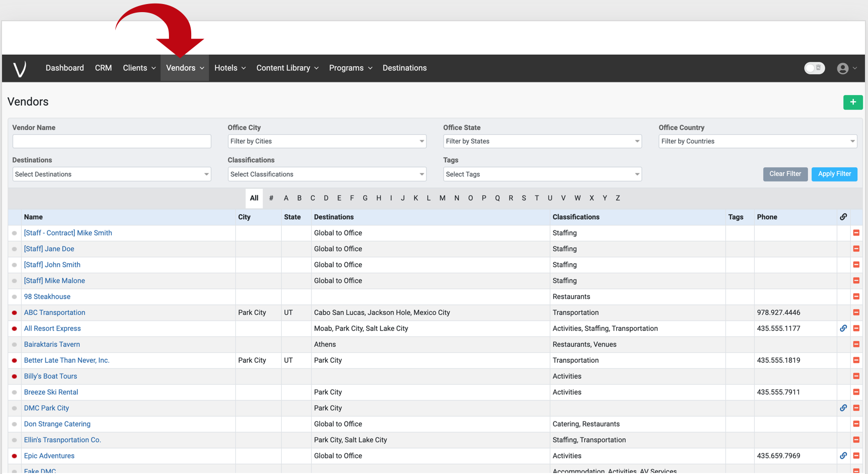Image resolution: width=868 pixels, height=474 pixels.
Task: Click red minus icon for Better Late Than Never
Action: click(856, 360)
